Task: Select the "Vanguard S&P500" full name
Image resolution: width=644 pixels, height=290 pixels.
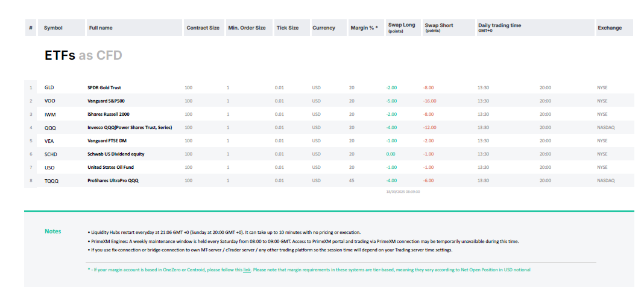Action: coord(105,101)
